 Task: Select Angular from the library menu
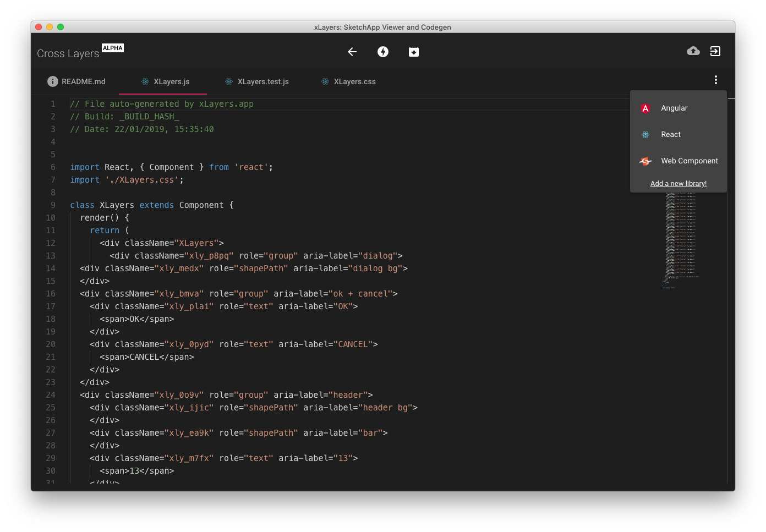tap(679, 108)
